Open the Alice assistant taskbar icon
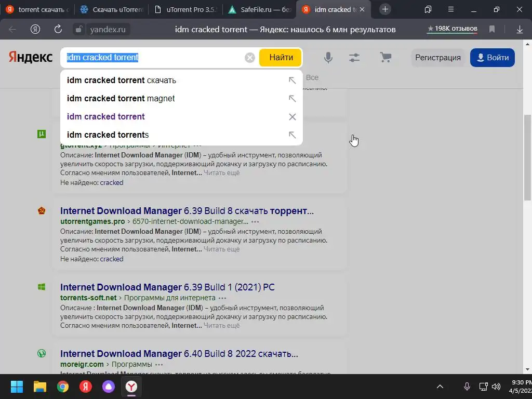The image size is (532, 399). (109, 387)
